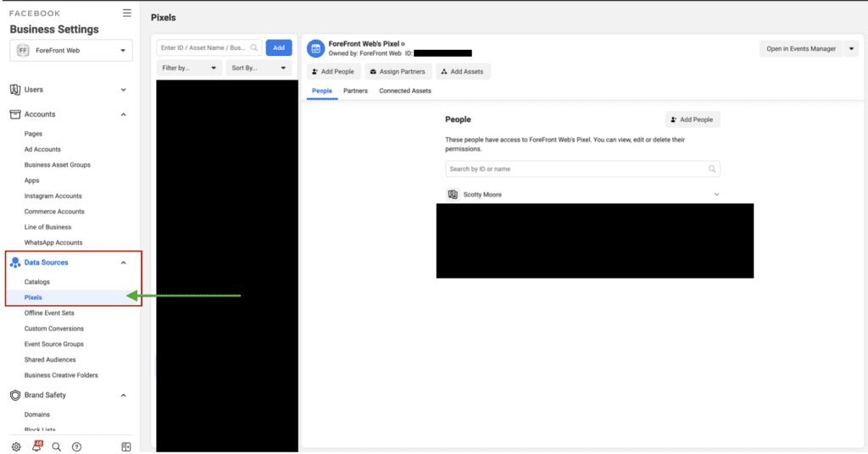Viewport: 868px width, 454px height.
Task: Click the Accounts archive icon
Action: pos(15,114)
